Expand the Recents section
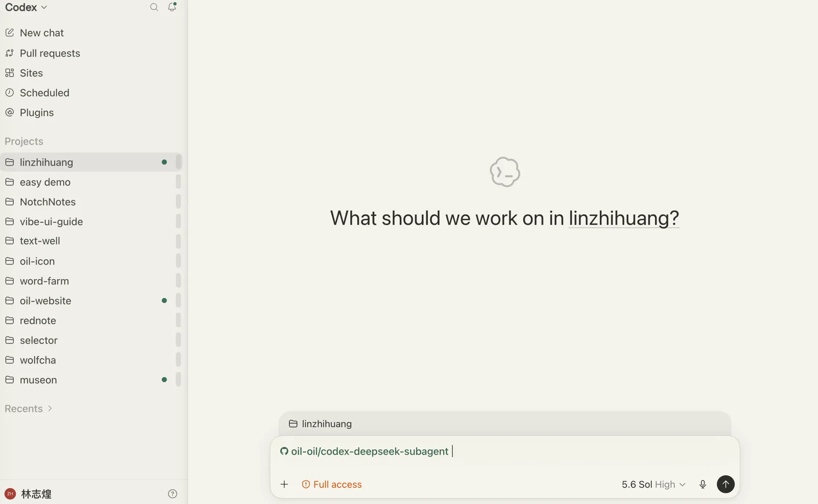 coord(29,408)
